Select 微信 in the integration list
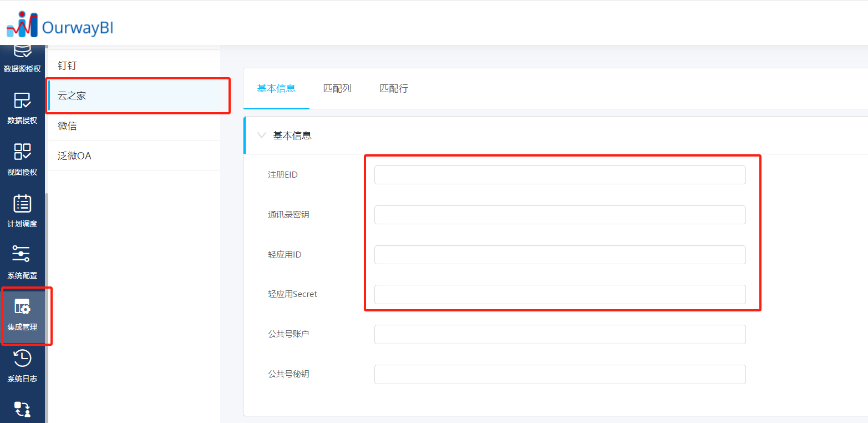Image resolution: width=868 pixels, height=423 pixels. pos(134,126)
